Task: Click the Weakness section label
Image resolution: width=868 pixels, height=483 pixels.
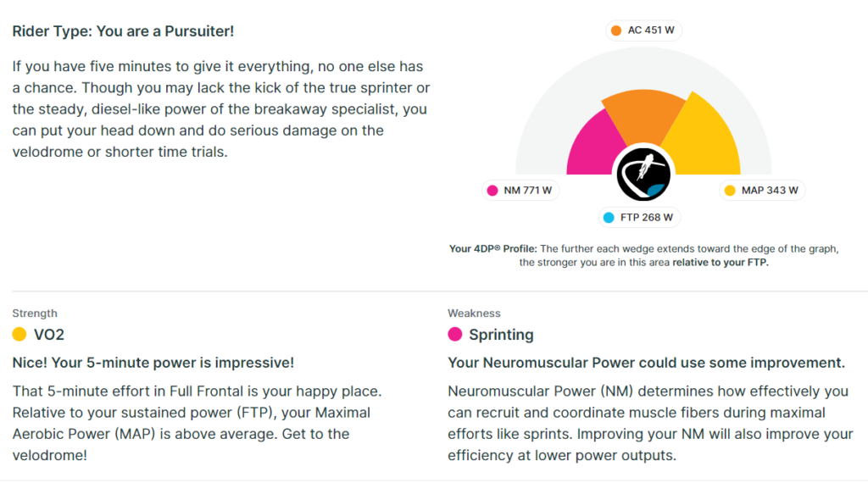Action: [x=474, y=314]
